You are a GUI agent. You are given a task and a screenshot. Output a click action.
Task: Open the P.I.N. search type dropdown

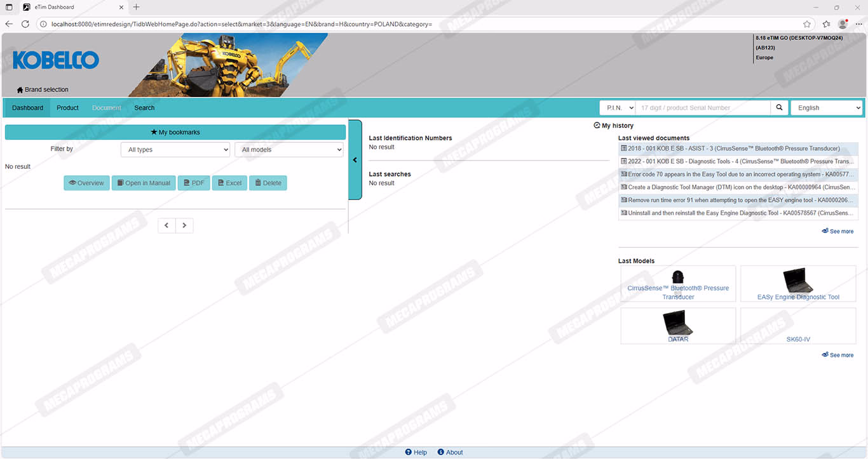pyautogui.click(x=617, y=108)
